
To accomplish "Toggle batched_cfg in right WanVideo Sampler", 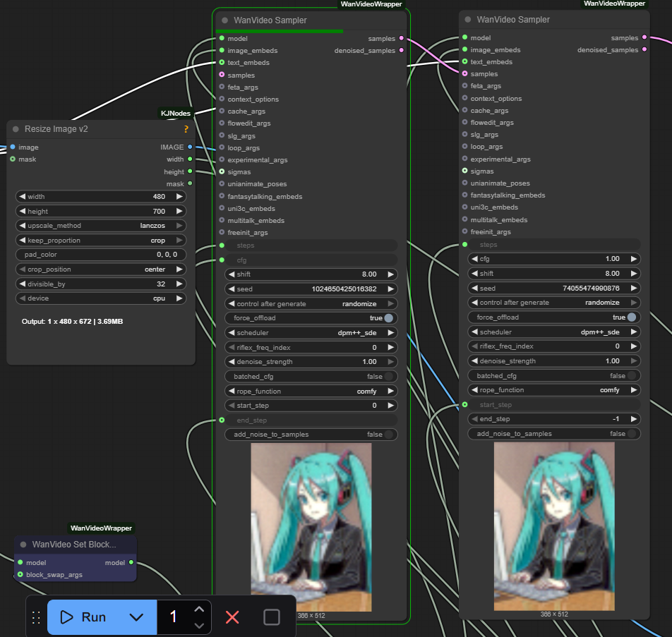I will pyautogui.click(x=554, y=376).
